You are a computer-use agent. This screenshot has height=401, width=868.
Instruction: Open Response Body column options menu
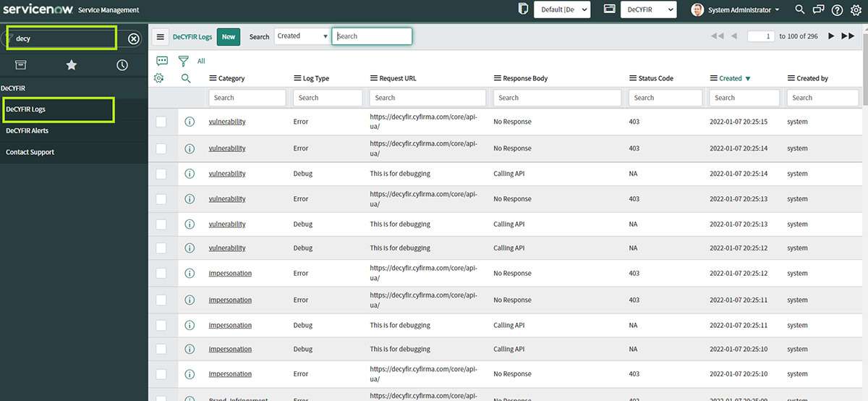(498, 78)
